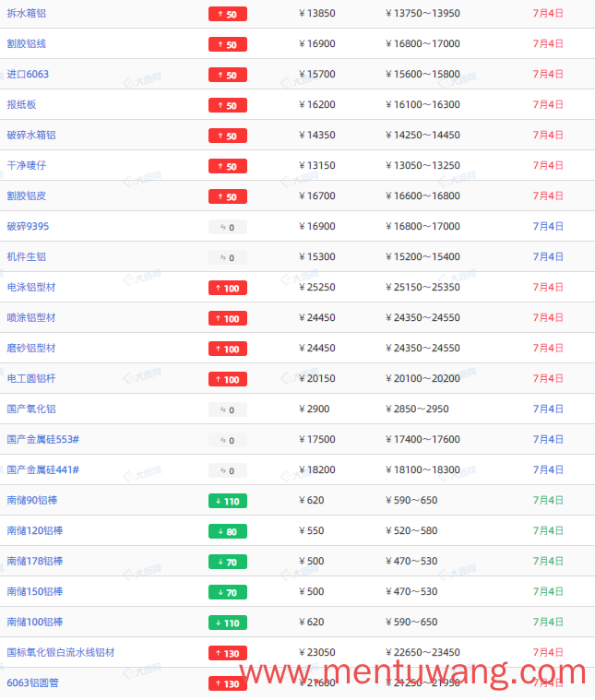Viewport: 595px width, 700px height.
Task: Open the 机件生铝 product link
Action: 27,256
